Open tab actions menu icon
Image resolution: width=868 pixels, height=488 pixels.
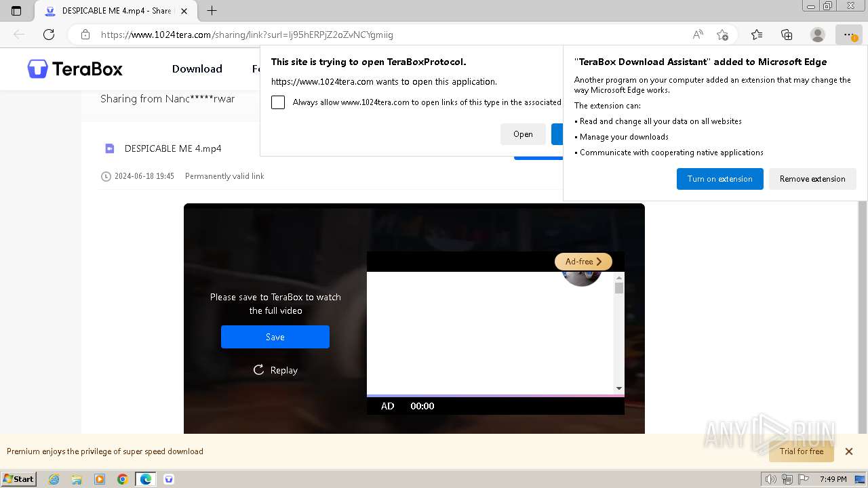pos(16,11)
